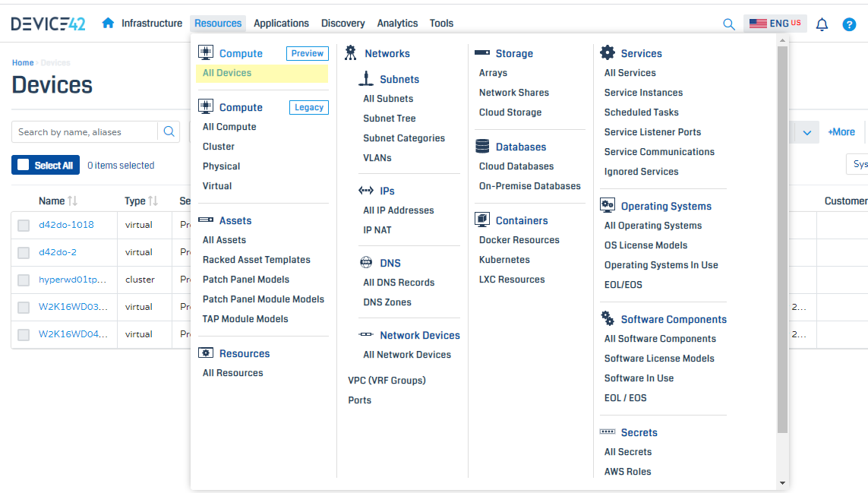This screenshot has height=493, width=868.
Task: Open VPC (VRF Groups) entry
Action: [x=387, y=381]
